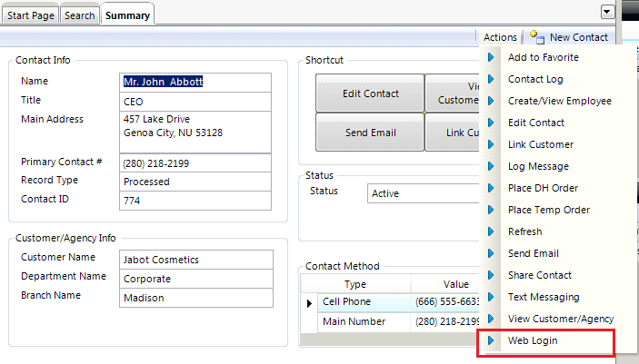
Task: Select the (666) 555-663 value cell
Action: pyautogui.click(x=445, y=302)
